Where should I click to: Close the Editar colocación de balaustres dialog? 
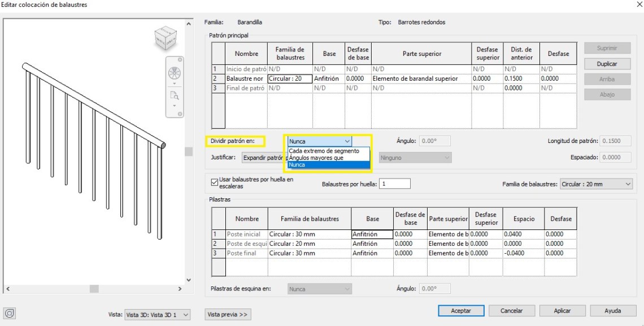pyautogui.click(x=638, y=5)
